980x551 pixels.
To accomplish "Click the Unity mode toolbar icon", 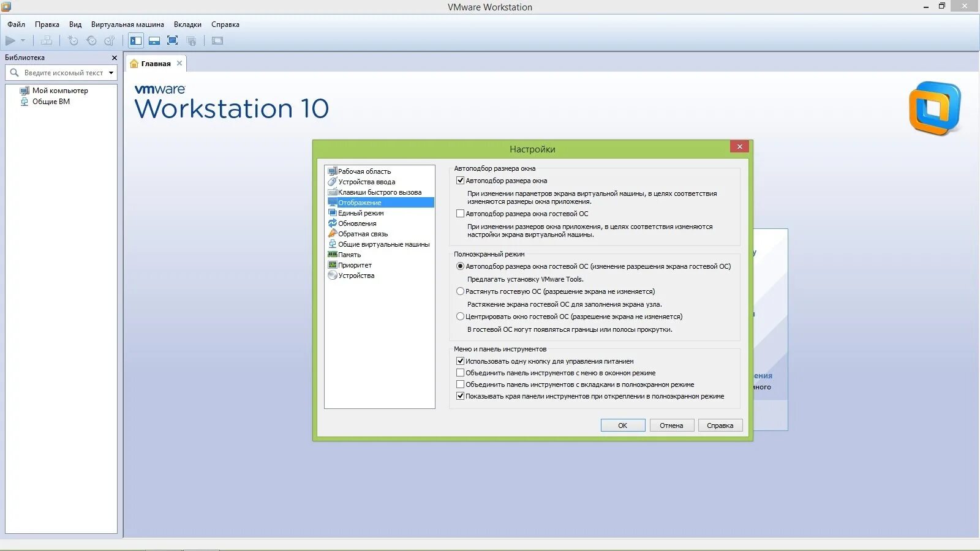I will (192, 40).
